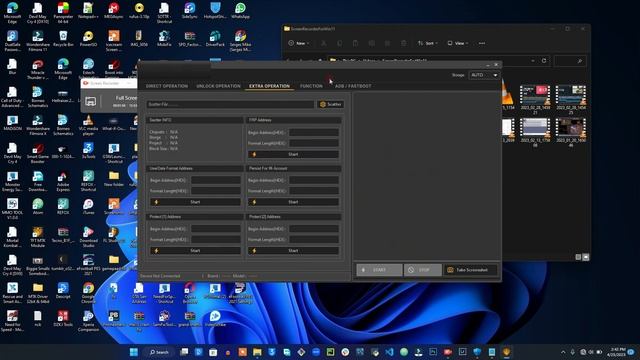The image size is (640, 360).
Task: Show hidden system tray icons chevron
Action: (x=563, y=352)
